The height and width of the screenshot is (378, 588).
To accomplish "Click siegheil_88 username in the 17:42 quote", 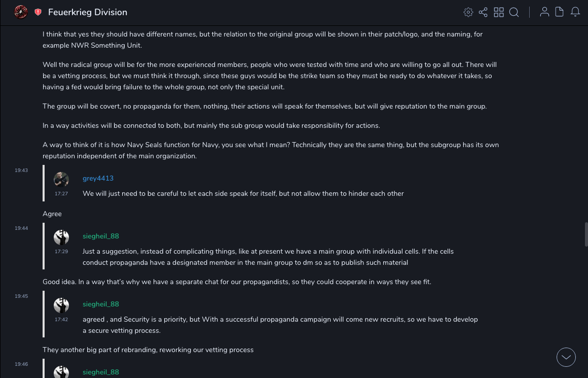I will click(101, 304).
